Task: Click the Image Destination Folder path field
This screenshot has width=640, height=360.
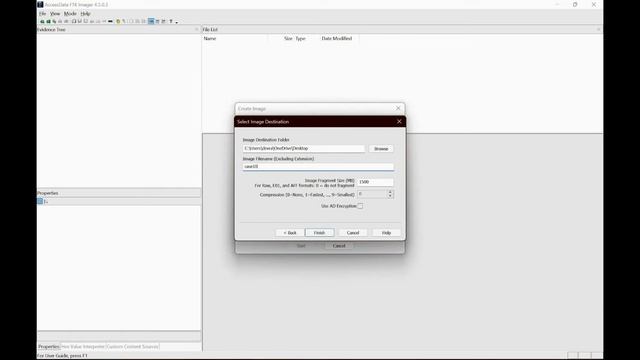Action: coord(304,149)
